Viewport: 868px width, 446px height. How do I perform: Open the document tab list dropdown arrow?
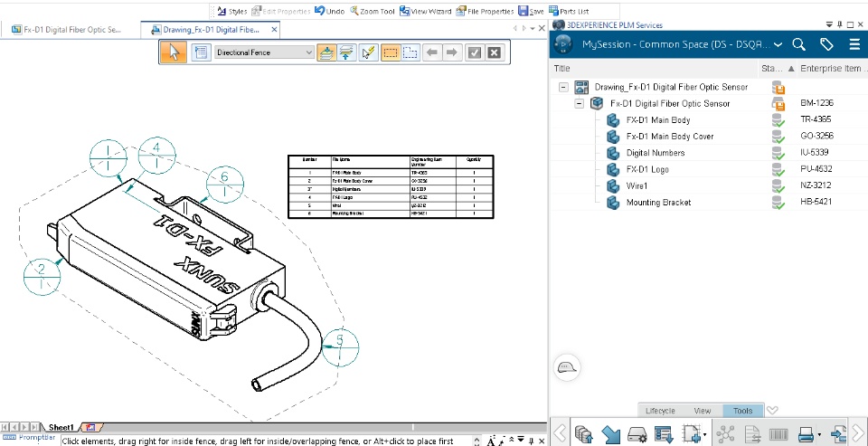(533, 28)
